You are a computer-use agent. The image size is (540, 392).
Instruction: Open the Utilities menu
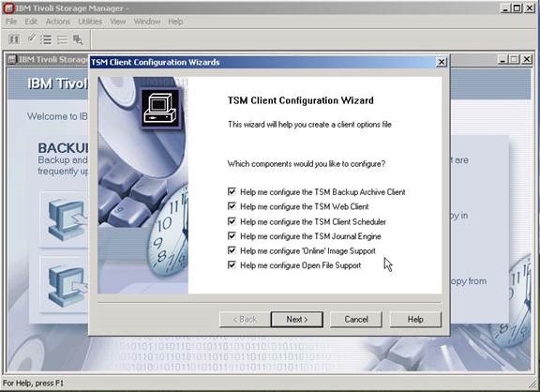90,22
